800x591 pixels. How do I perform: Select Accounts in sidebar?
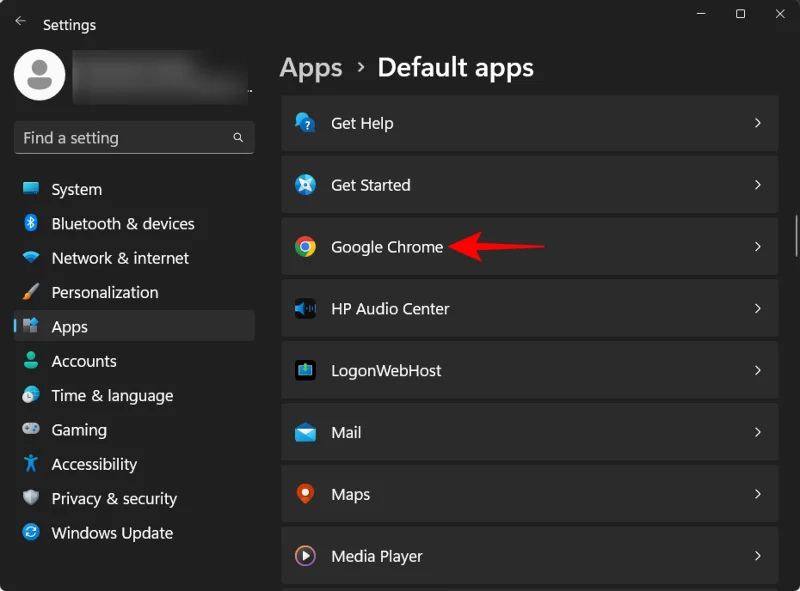click(134, 361)
